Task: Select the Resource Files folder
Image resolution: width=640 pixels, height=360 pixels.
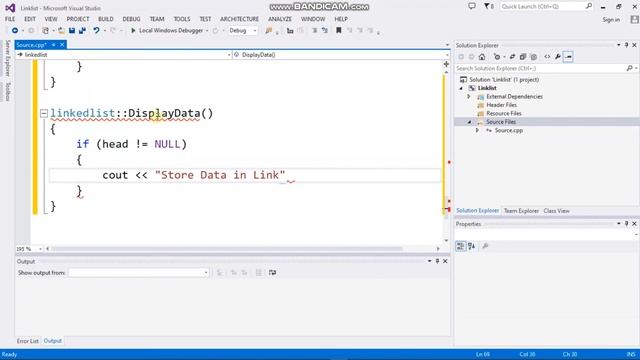Action: tap(504, 113)
